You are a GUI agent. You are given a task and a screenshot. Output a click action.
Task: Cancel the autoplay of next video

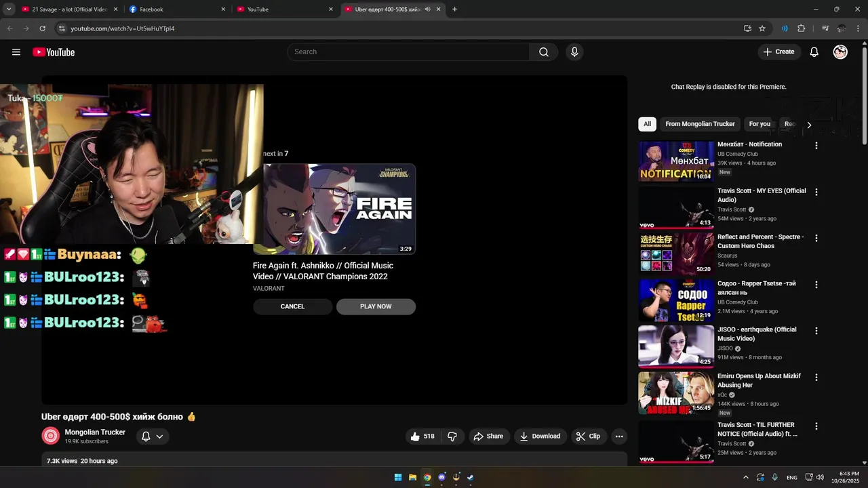pyautogui.click(x=292, y=306)
